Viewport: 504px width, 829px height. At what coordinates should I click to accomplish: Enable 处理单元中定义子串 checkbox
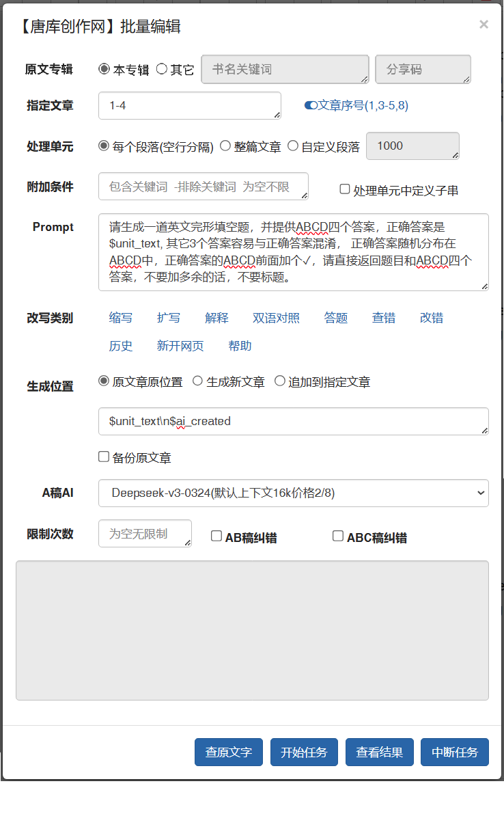[x=345, y=189]
